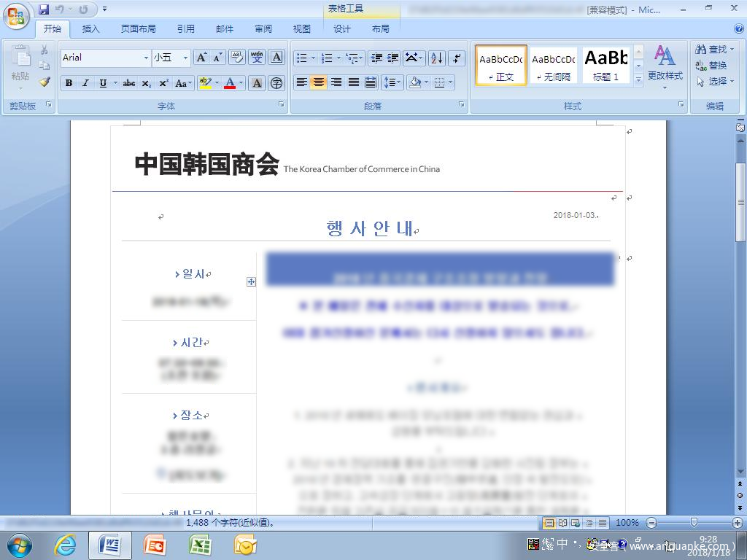747x560 pixels.
Task: Switch to the 插入 ribbon tab
Action: click(x=91, y=29)
